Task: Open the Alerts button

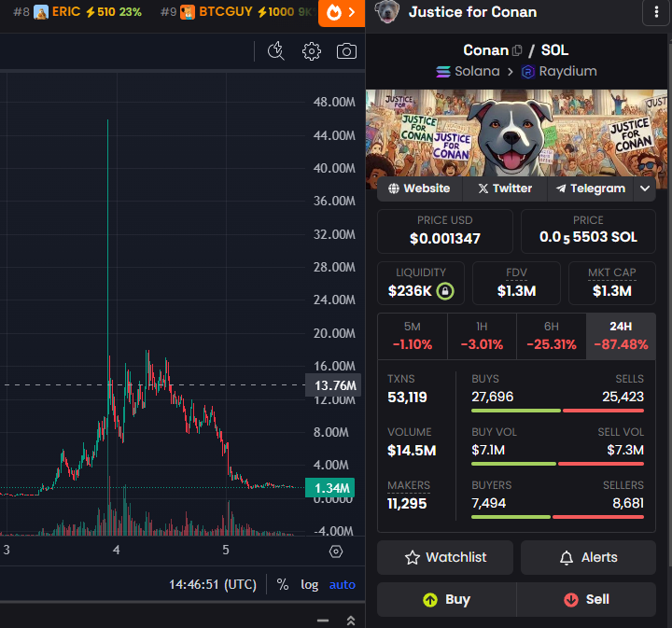Action: pos(588,557)
